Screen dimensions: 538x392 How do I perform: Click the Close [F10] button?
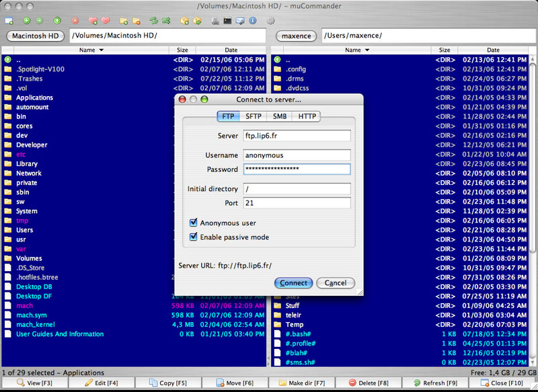click(502, 383)
